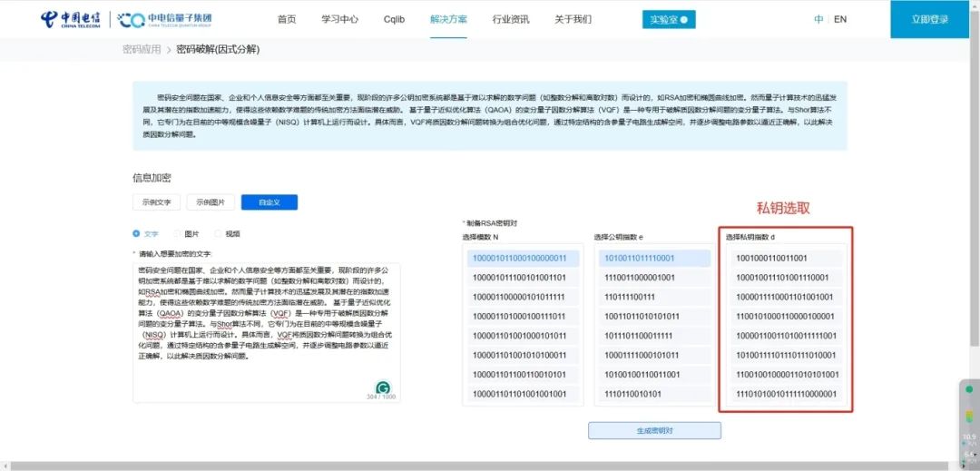Image resolution: width=980 pixels, height=471 pixels.
Task: Select modulus N 10000110000010101111​1
Action: pyautogui.click(x=524, y=297)
